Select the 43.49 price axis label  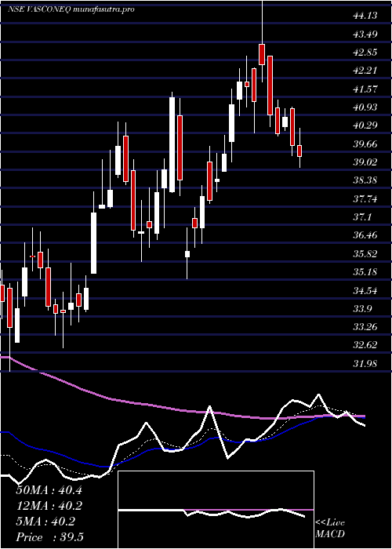coord(365,34)
